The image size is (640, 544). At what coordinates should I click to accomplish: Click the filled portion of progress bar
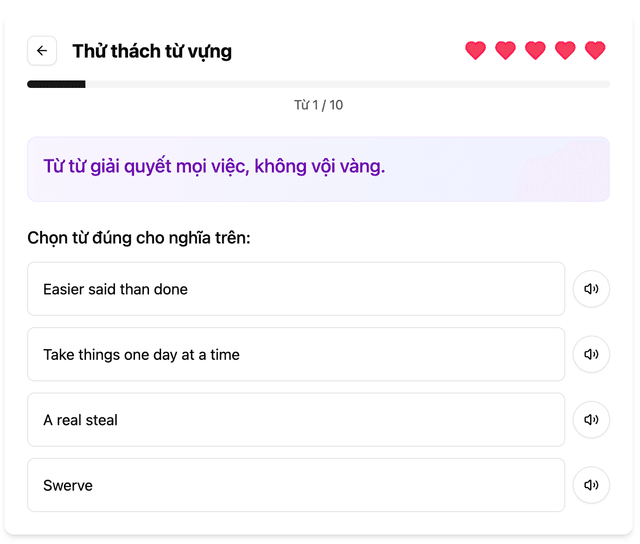pyautogui.click(x=56, y=84)
